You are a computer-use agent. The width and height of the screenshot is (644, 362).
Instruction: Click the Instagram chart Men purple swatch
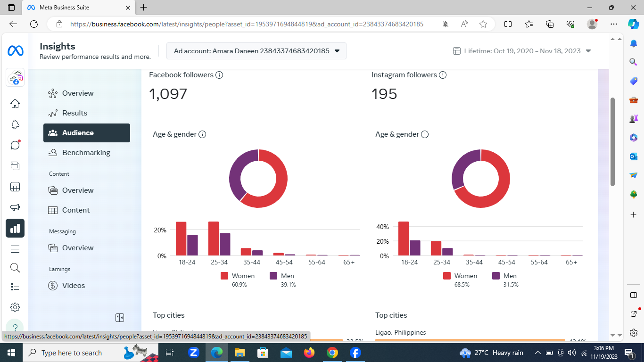point(496,276)
